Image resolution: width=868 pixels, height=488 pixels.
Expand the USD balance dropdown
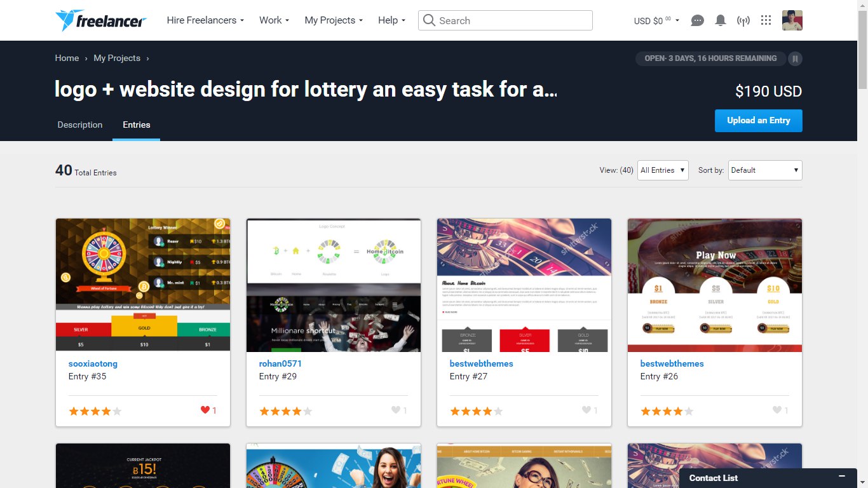656,20
